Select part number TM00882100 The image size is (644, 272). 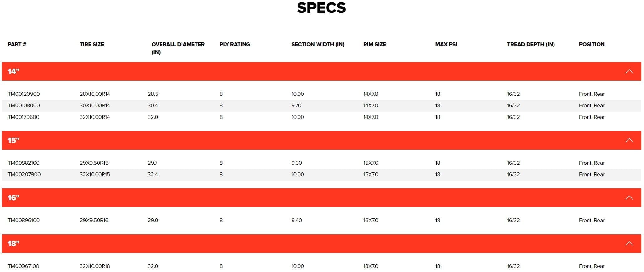pos(24,163)
